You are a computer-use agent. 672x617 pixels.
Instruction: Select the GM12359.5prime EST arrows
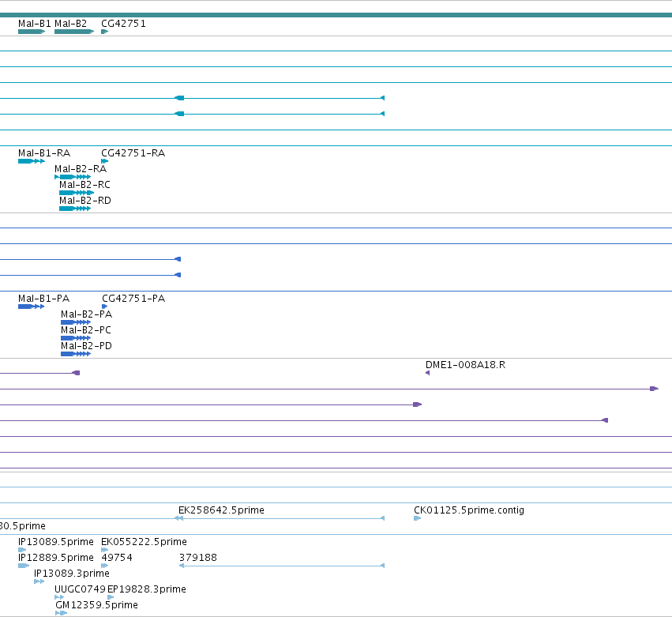point(62,614)
